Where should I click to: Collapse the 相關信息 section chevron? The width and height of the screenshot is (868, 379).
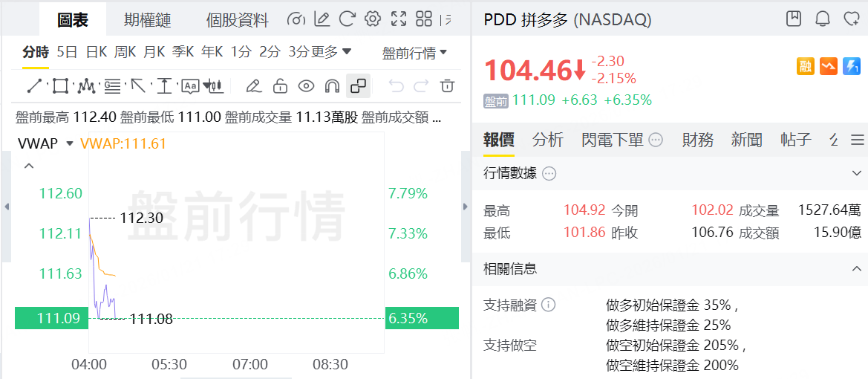856,270
